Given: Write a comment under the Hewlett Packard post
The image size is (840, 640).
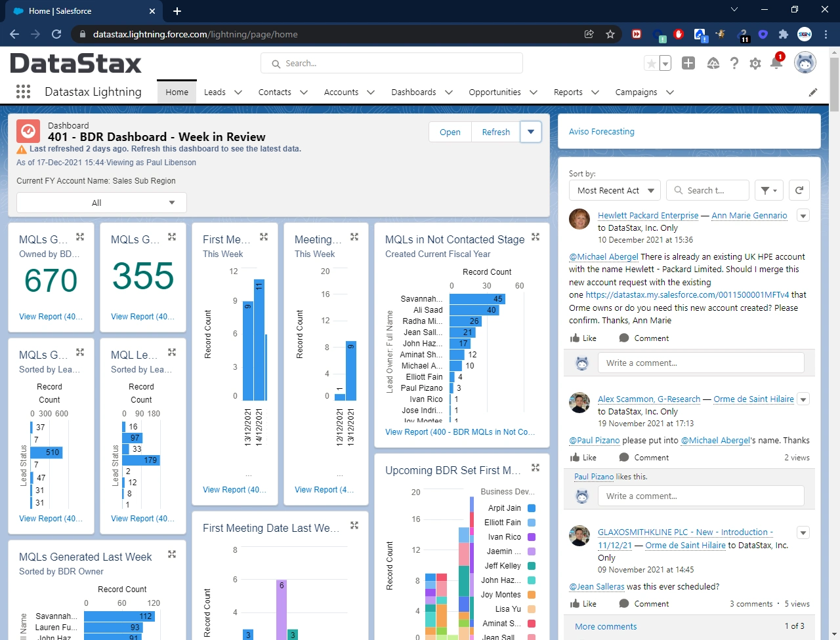Looking at the screenshot, I should (701, 363).
